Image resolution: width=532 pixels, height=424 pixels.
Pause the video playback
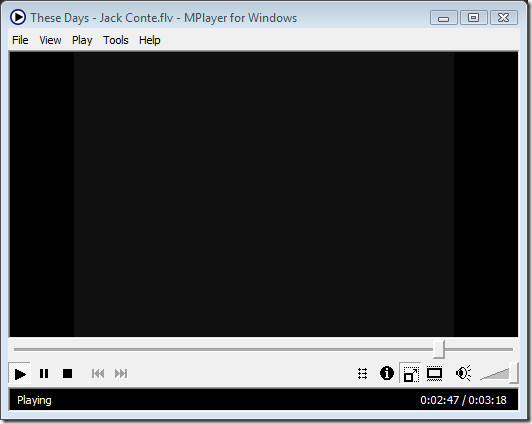(x=44, y=374)
